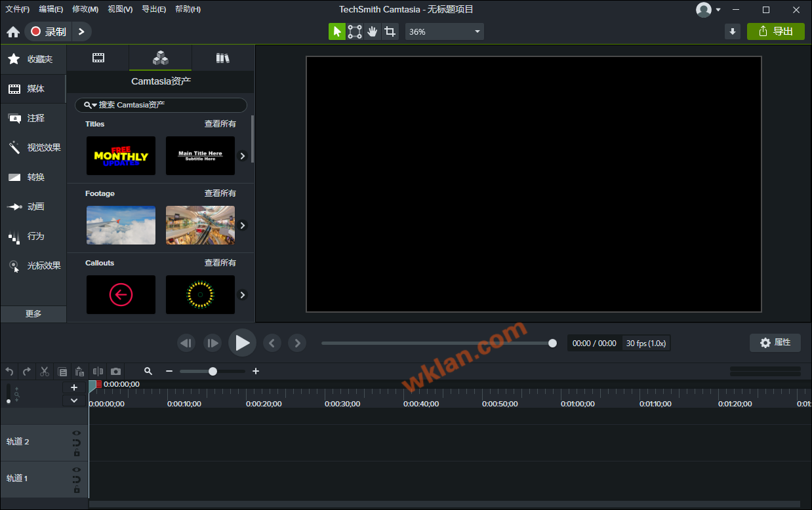Viewport: 812px width, 510px height.
Task: Switch to the Library books tab
Action: [223, 58]
